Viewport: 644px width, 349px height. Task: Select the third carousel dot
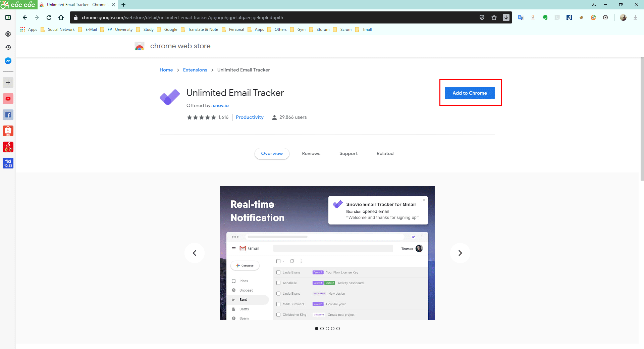(x=327, y=329)
